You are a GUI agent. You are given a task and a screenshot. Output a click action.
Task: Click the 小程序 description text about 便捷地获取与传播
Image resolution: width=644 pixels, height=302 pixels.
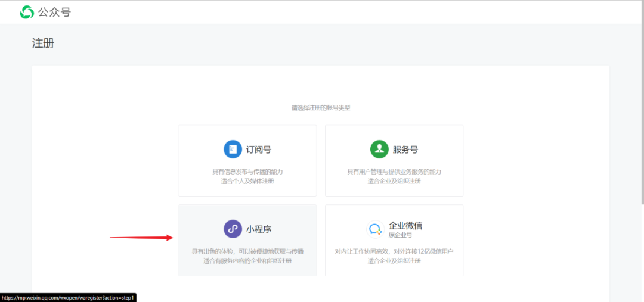(x=247, y=256)
